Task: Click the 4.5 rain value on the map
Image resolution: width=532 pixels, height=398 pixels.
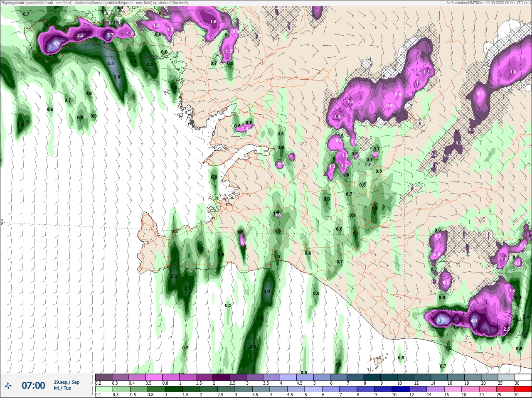Action: click(x=111, y=64)
